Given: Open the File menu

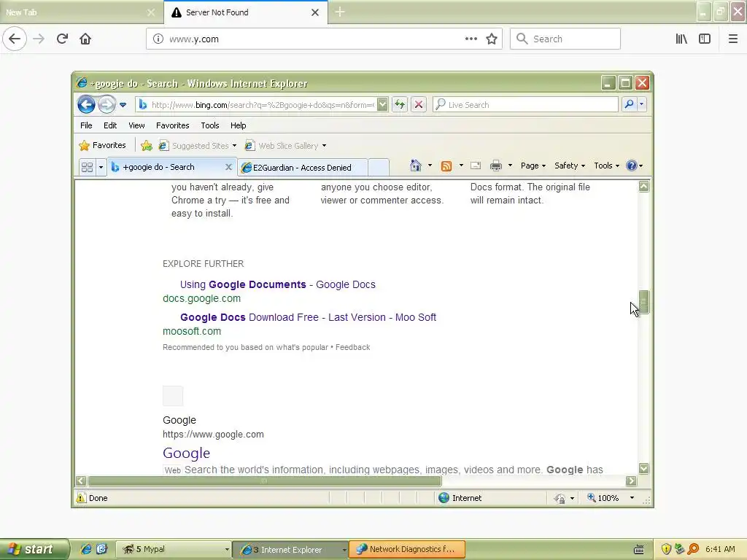Looking at the screenshot, I should 86,125.
